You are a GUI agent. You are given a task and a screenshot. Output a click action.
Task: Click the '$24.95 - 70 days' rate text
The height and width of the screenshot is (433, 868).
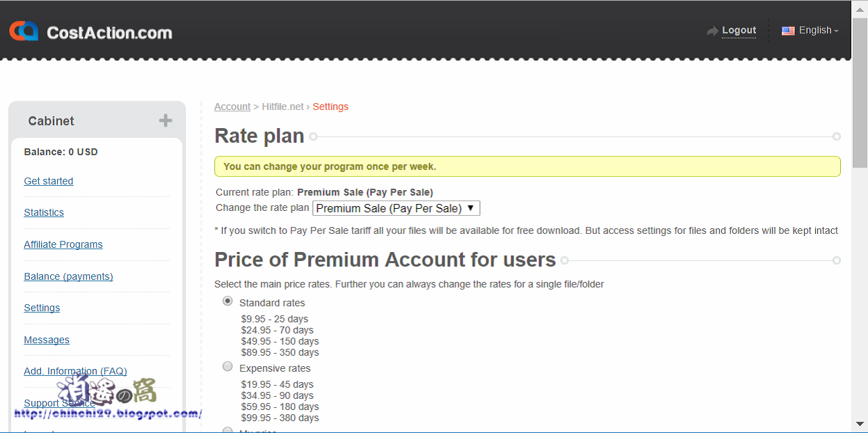[x=278, y=330]
